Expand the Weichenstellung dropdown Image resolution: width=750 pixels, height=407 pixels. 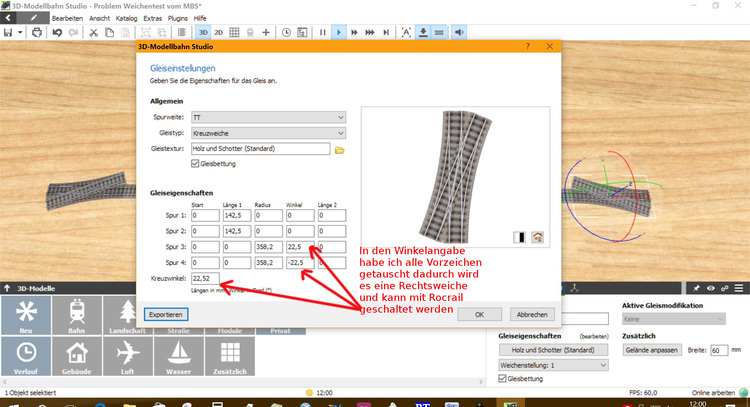tap(552, 365)
